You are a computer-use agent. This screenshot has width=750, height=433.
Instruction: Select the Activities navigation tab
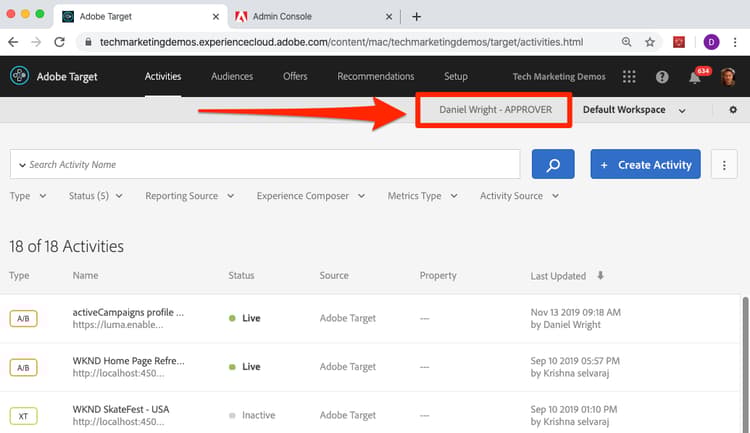point(163,76)
